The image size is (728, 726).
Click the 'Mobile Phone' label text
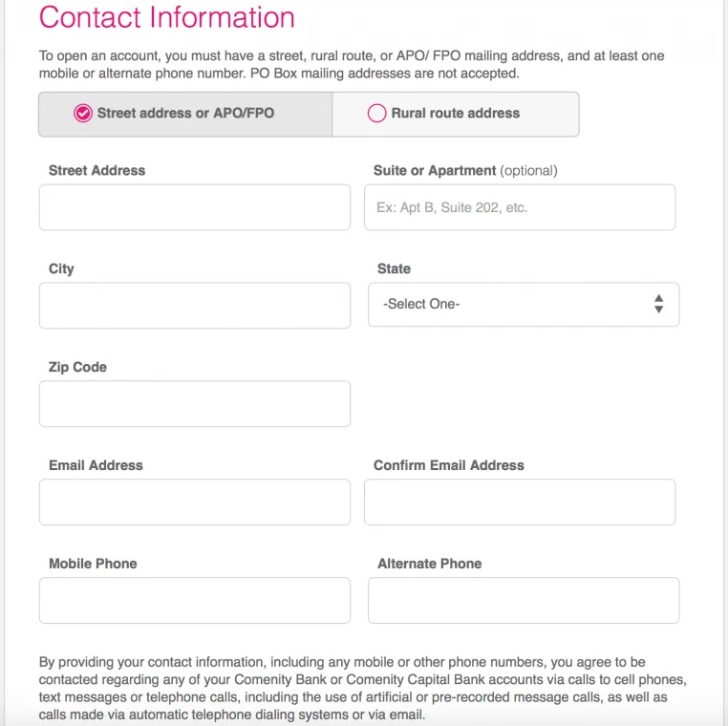(93, 564)
